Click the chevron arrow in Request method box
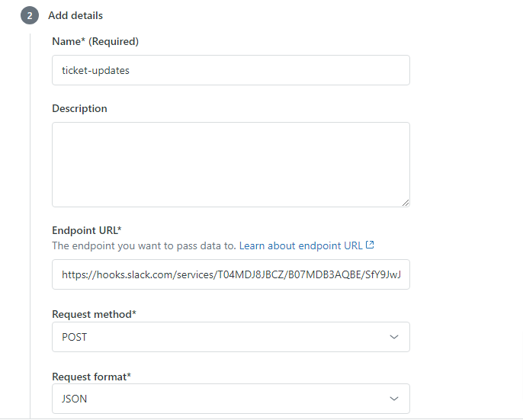523x420 pixels. [394, 337]
